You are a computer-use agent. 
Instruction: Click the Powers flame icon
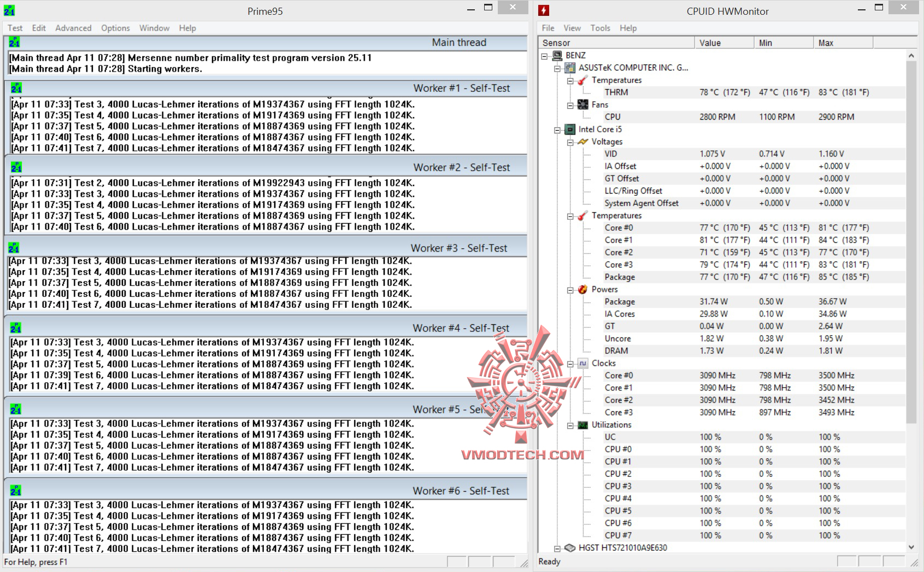(x=583, y=289)
